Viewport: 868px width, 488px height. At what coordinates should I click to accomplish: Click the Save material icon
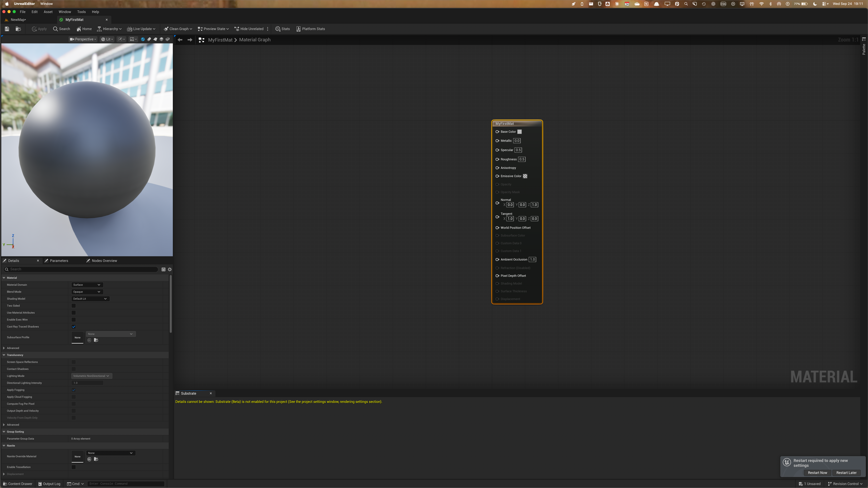pyautogui.click(x=7, y=29)
